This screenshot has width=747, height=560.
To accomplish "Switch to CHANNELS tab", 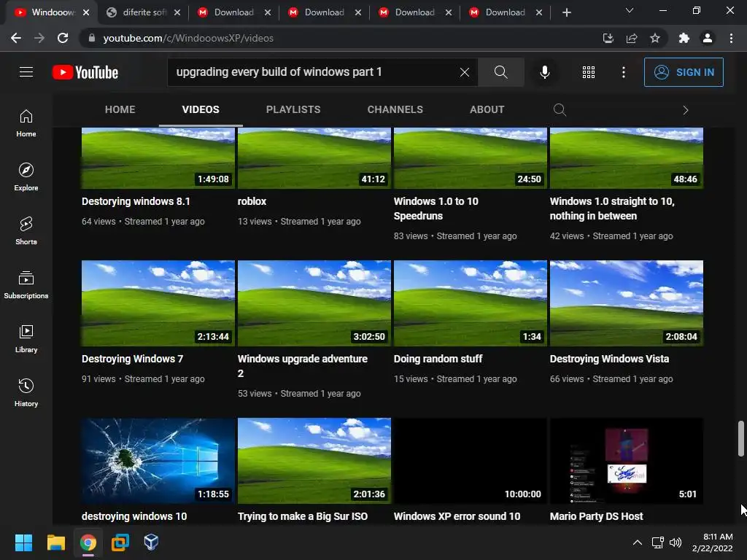I will pyautogui.click(x=395, y=109).
